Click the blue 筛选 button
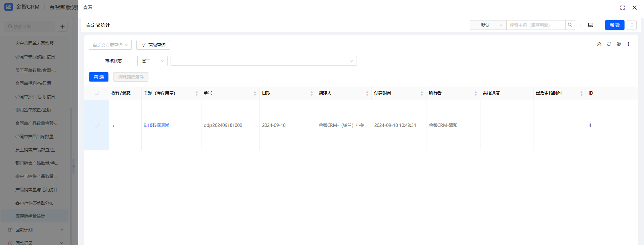This screenshot has height=245, width=644. [99, 77]
